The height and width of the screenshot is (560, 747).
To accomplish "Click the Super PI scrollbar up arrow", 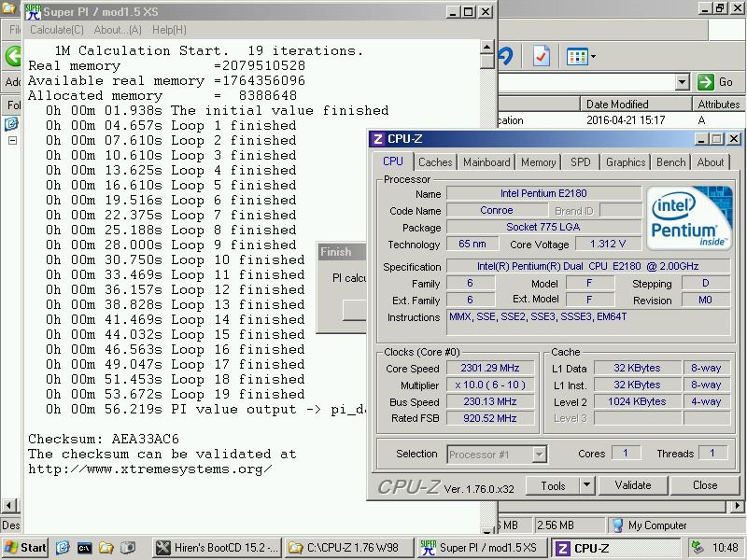I will pos(486,47).
